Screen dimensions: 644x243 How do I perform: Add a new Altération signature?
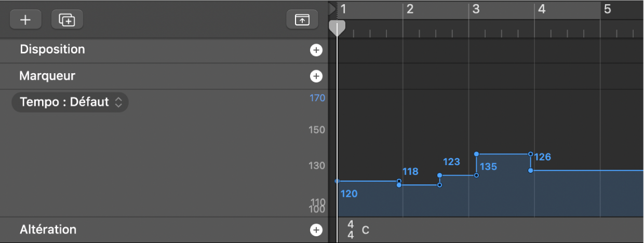(316, 230)
